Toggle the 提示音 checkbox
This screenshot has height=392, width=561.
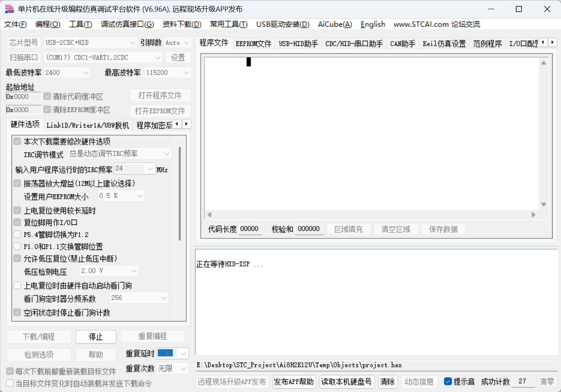tap(448, 382)
